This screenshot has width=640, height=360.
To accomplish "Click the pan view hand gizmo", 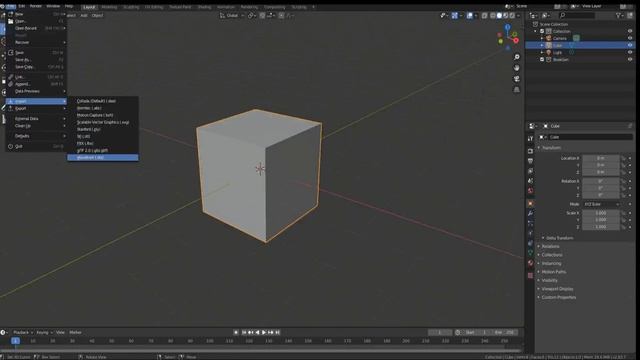I will point(517,68).
